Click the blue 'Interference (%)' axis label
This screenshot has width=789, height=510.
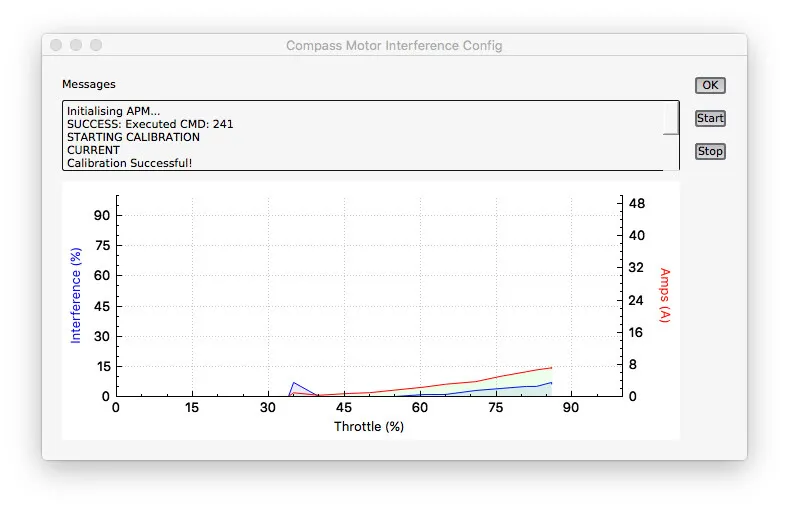[x=76, y=295]
